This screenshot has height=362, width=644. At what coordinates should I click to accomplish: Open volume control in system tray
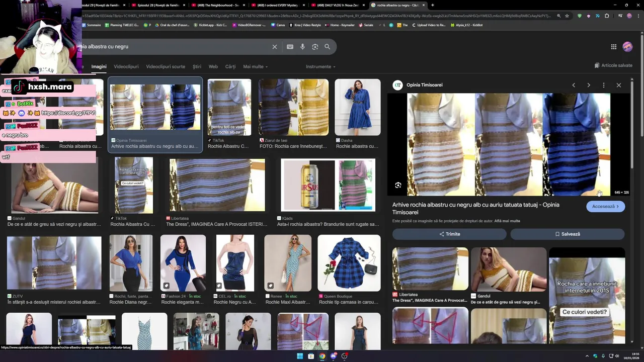pyautogui.click(x=617, y=356)
